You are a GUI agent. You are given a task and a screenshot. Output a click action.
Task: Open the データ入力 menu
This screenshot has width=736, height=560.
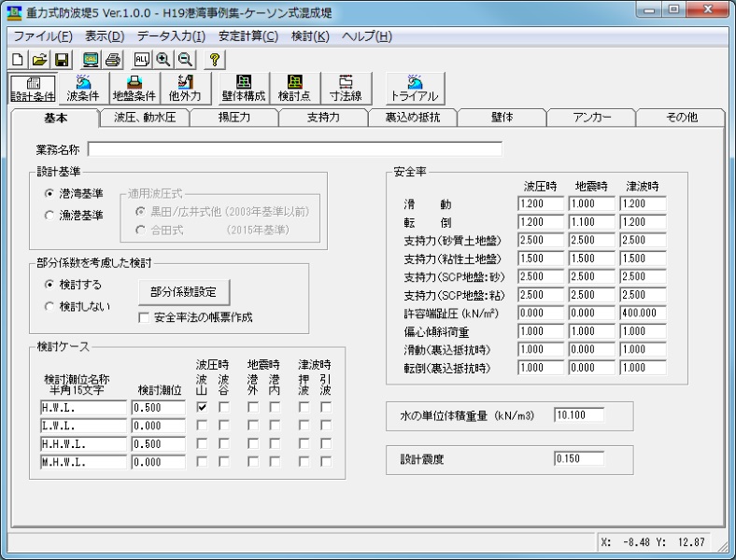(171, 36)
